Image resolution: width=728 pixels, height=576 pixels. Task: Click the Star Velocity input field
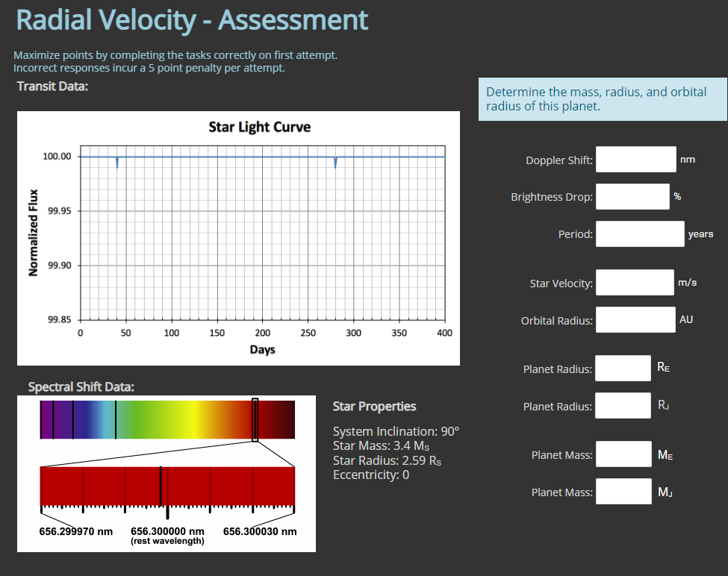tap(635, 282)
